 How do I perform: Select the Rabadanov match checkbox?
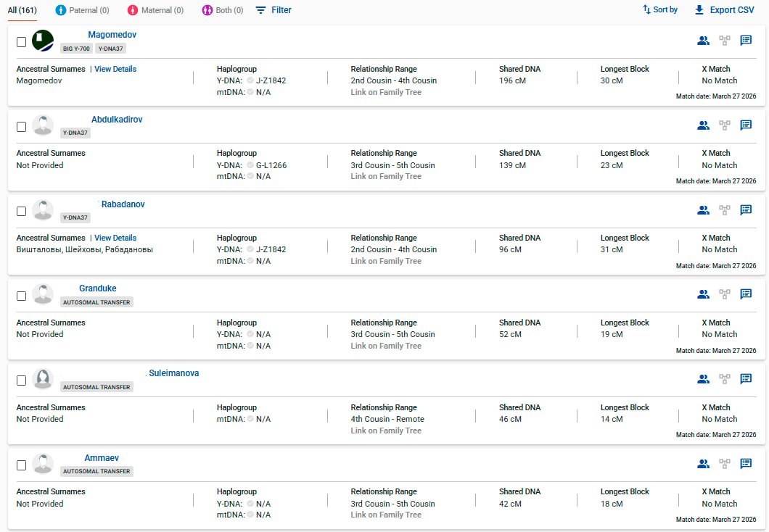coord(21,211)
